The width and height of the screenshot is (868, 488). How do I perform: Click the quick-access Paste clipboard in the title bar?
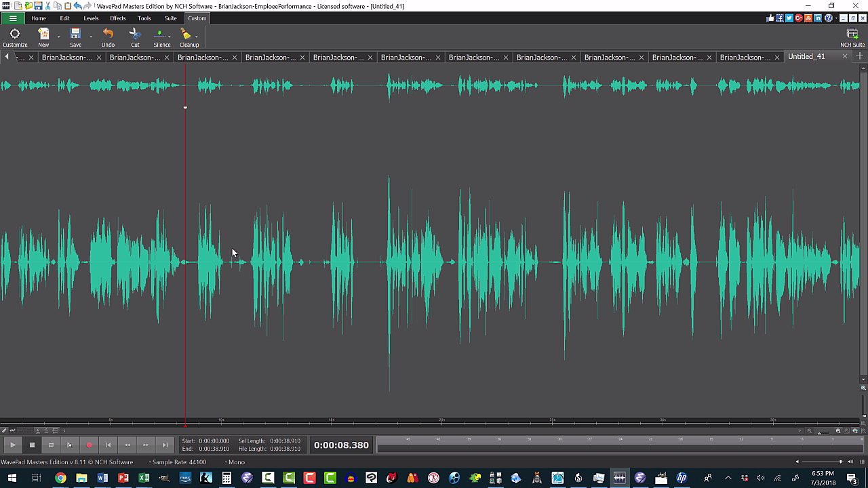point(68,6)
